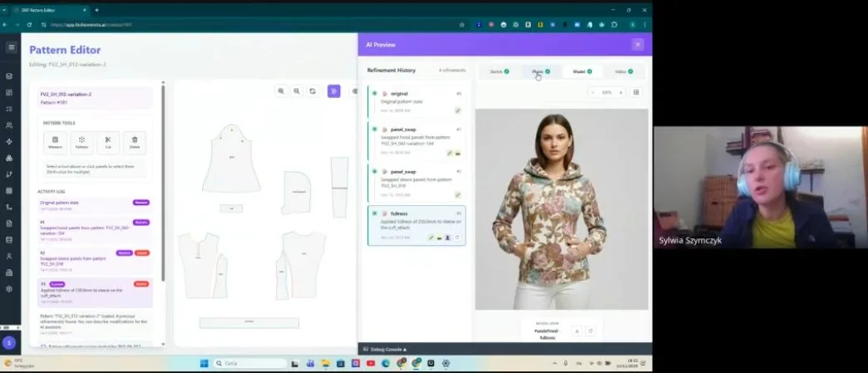Zoom out on the pattern canvas

pos(297,91)
